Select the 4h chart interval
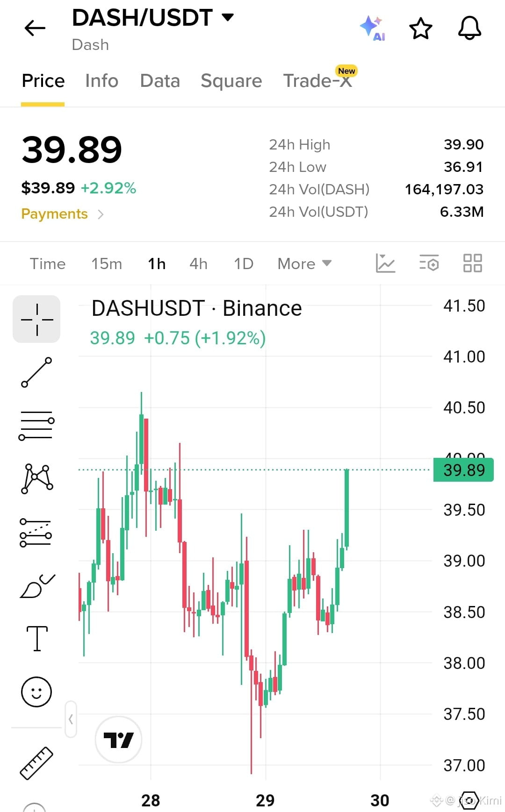This screenshot has width=505, height=812. coord(198,264)
